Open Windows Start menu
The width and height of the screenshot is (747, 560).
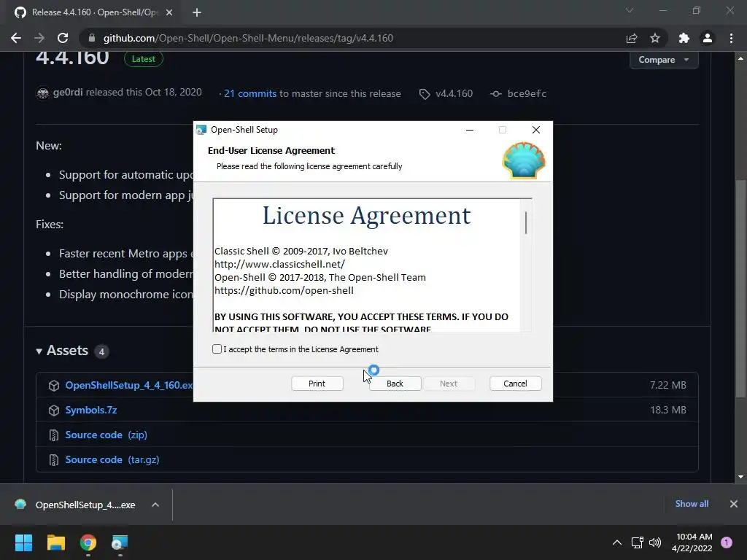pyautogui.click(x=23, y=542)
